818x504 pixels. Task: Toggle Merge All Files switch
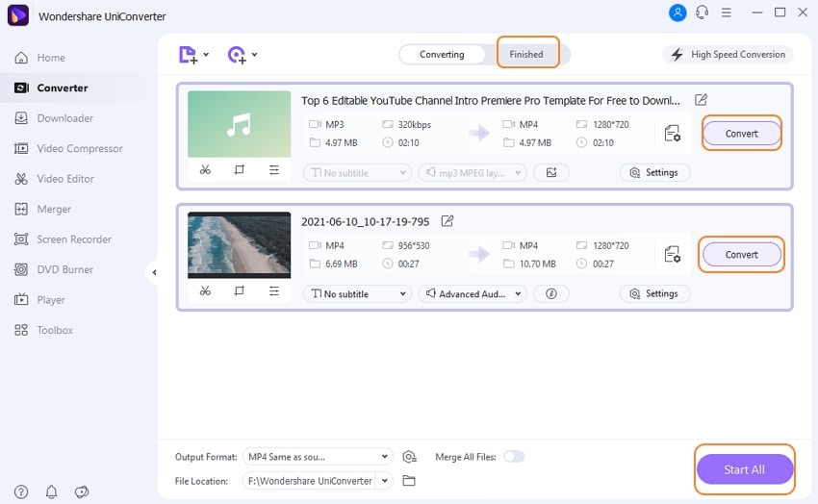click(x=514, y=457)
